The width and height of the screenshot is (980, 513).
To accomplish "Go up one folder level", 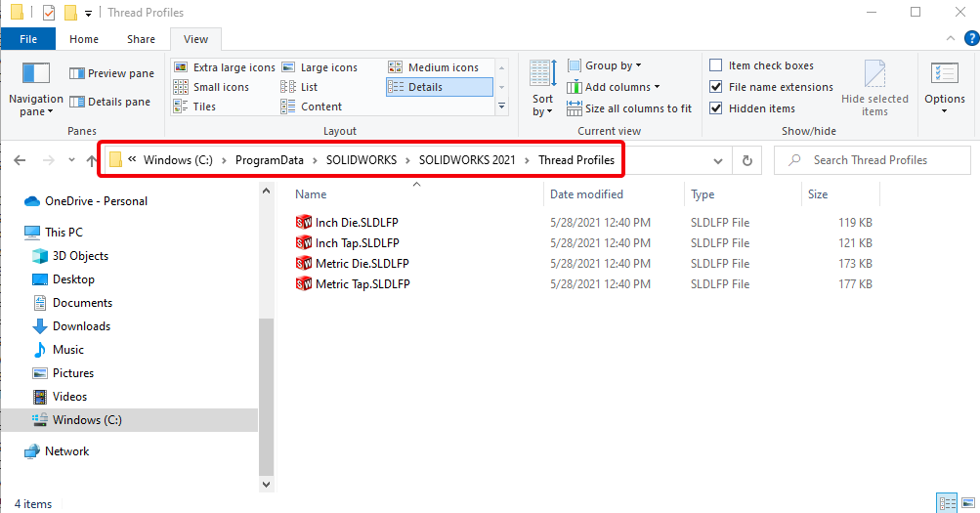I will click(x=92, y=160).
